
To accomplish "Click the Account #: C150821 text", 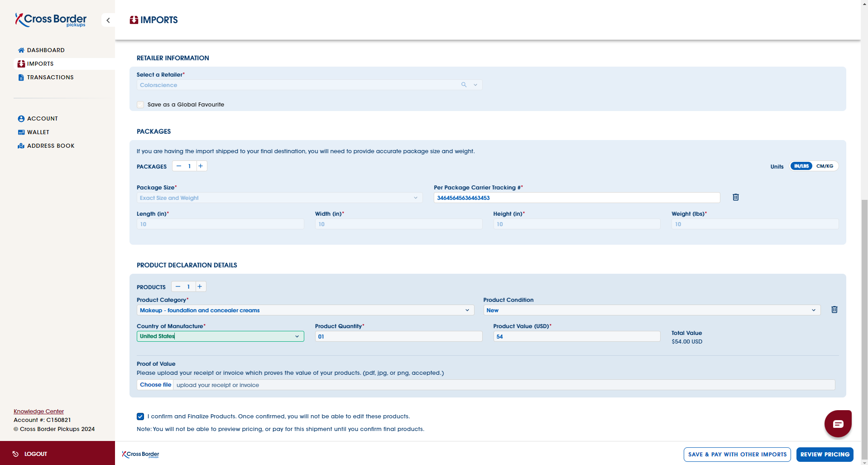I will pyautogui.click(x=42, y=420).
